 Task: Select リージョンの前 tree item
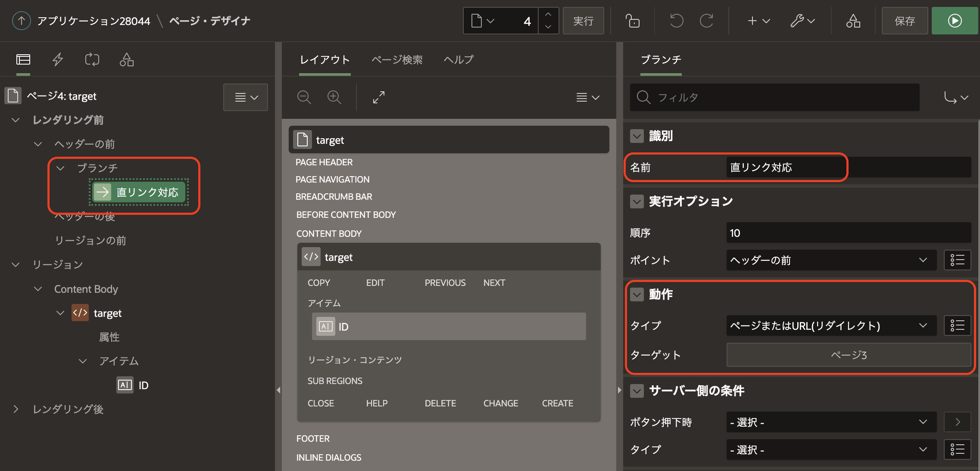pos(91,240)
